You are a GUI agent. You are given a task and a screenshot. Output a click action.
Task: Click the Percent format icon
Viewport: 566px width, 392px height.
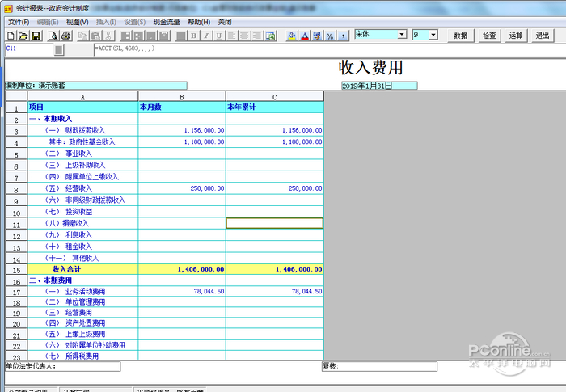coord(330,36)
